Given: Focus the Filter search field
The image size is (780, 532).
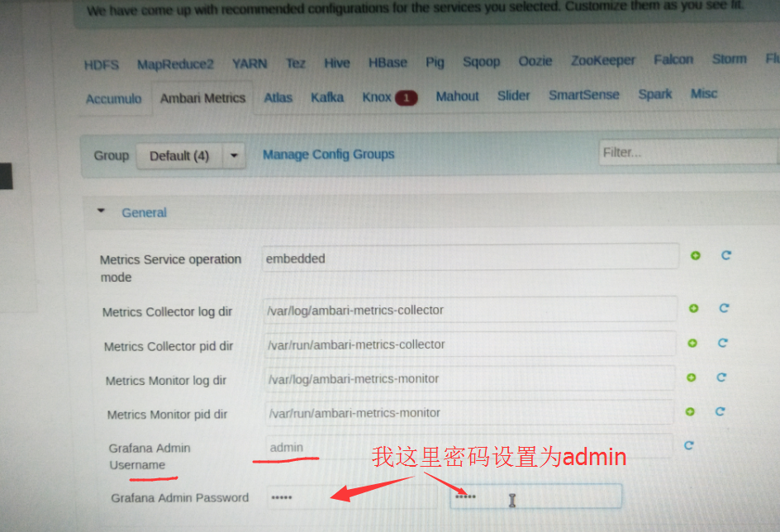Looking at the screenshot, I should pyautogui.click(x=689, y=152).
